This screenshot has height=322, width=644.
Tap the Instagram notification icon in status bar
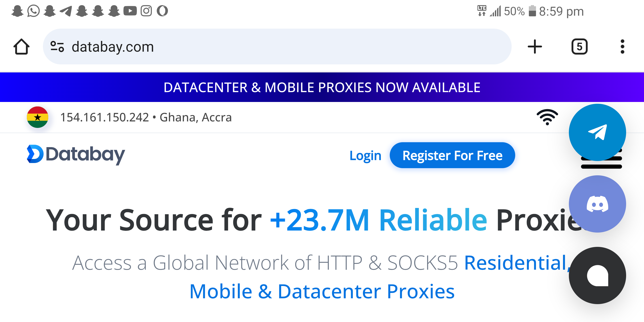(x=146, y=11)
